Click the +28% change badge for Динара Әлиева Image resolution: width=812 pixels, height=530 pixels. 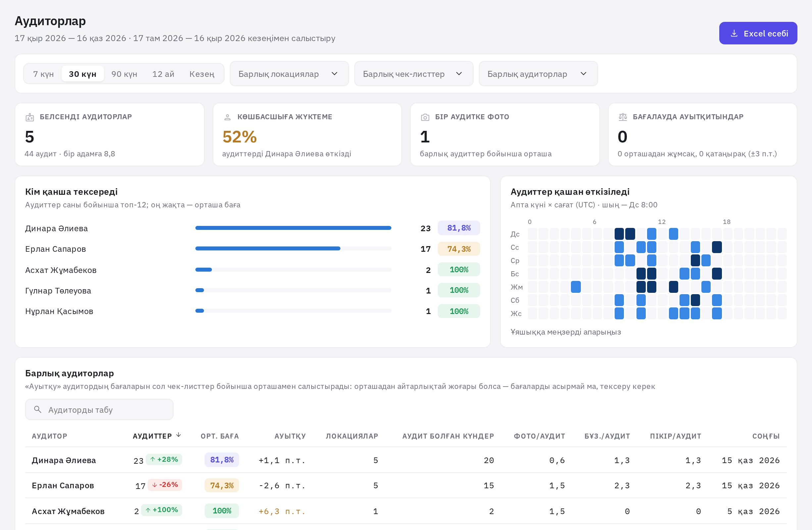[164, 459]
